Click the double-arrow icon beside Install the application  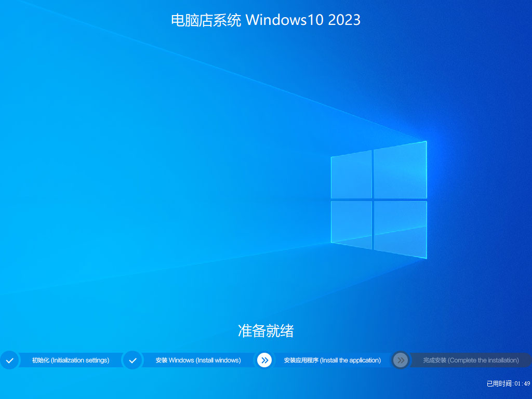[264, 361]
